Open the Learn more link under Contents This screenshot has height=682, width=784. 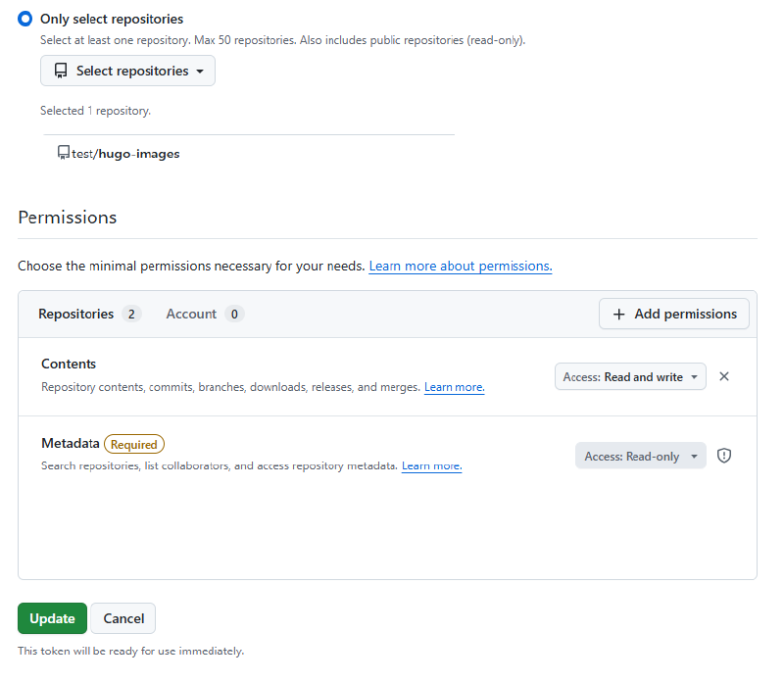click(x=454, y=387)
